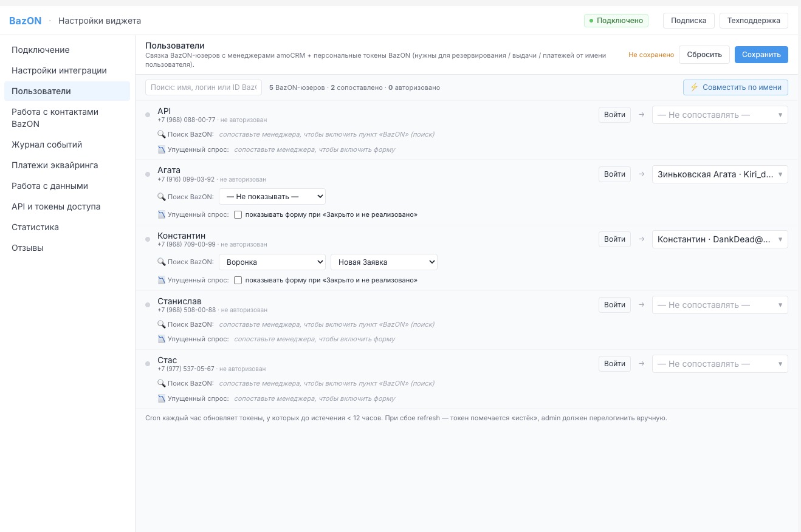Click the status dot beside Константин
This screenshot has width=801, height=532.
click(x=148, y=239)
